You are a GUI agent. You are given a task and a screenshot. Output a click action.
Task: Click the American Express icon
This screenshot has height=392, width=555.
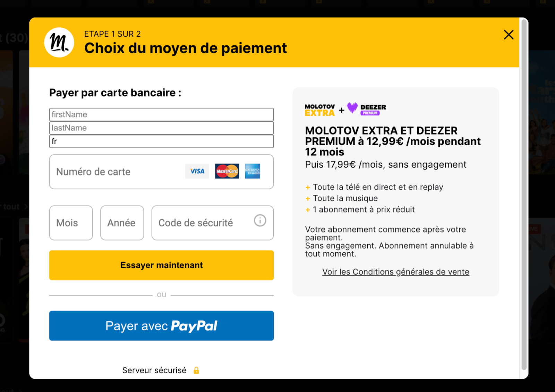253,171
